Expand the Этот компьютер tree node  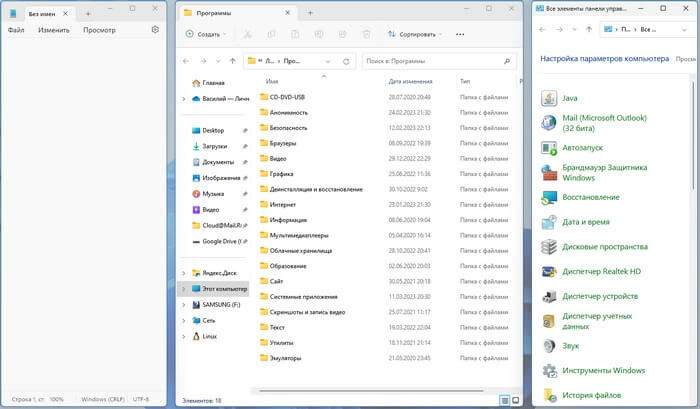(183, 289)
